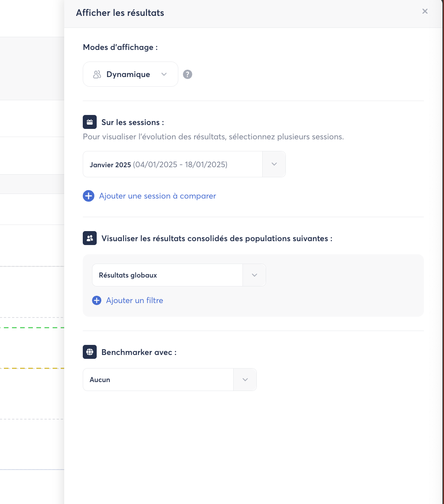The width and height of the screenshot is (444, 504).
Task: Open the Dynamique display mode dropdown
Action: click(130, 74)
